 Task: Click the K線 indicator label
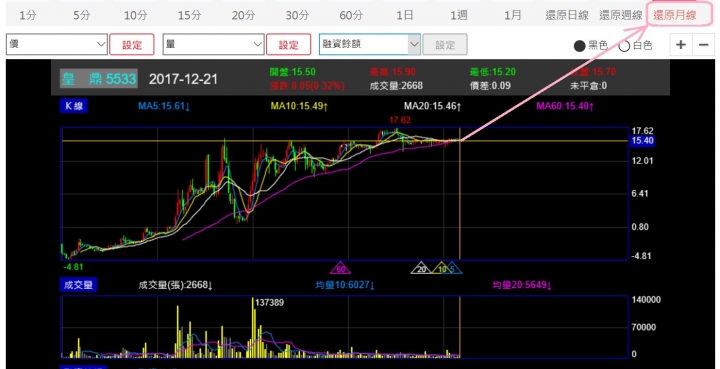pyautogui.click(x=73, y=106)
